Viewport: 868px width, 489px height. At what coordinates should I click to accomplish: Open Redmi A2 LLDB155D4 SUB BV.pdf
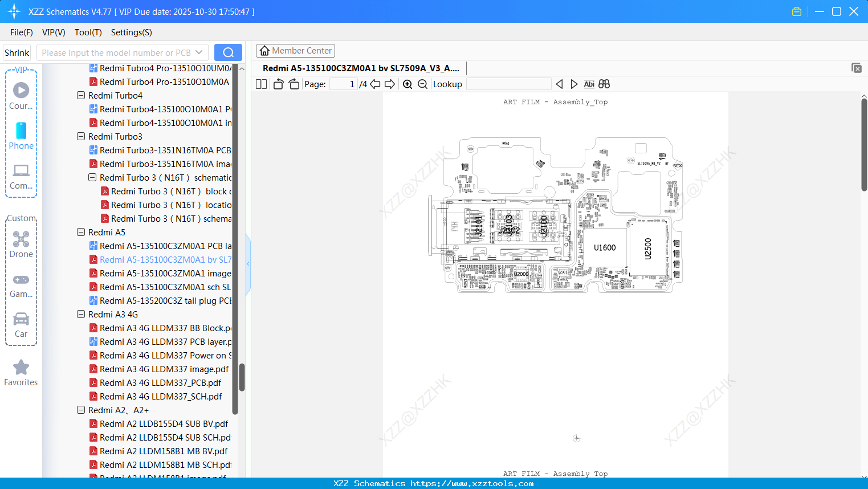pyautogui.click(x=158, y=424)
